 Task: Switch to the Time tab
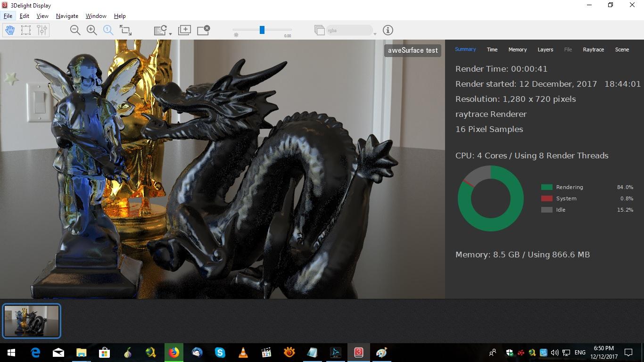(492, 49)
